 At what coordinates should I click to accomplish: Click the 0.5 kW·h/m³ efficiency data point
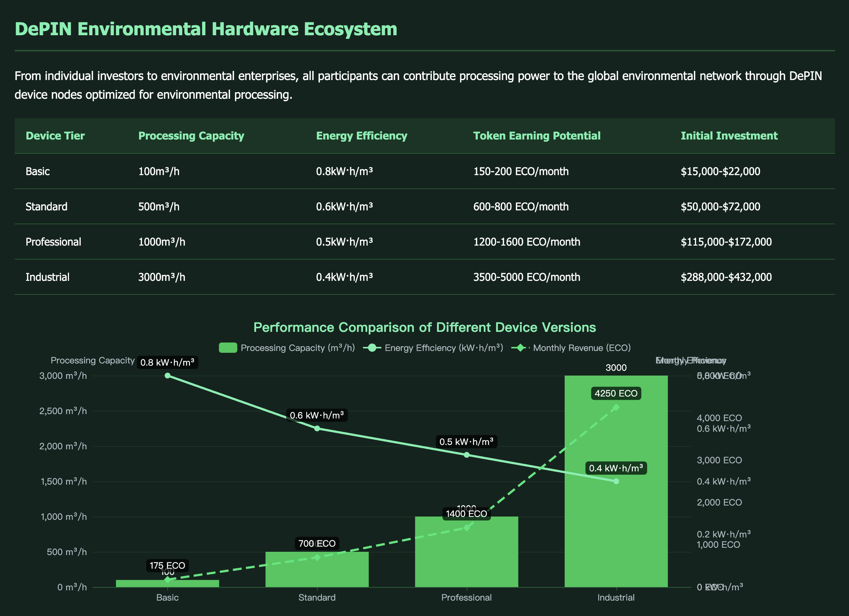466,455
